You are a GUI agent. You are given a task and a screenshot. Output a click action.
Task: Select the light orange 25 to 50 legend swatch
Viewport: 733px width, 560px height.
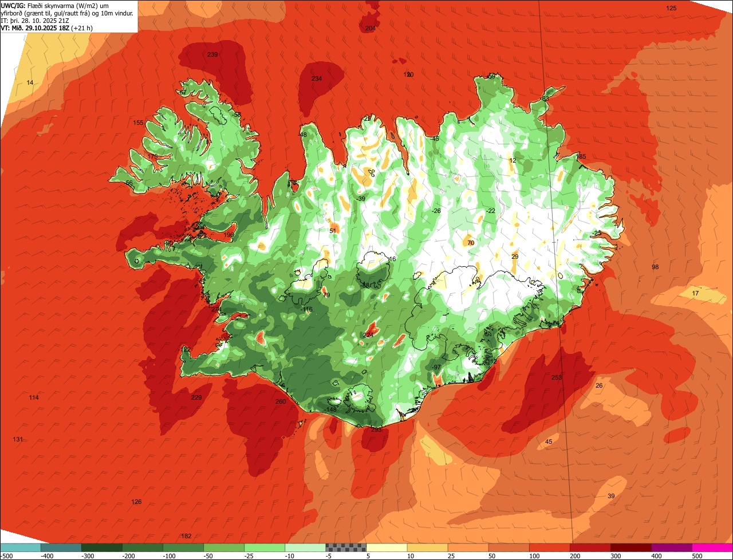click(468, 547)
